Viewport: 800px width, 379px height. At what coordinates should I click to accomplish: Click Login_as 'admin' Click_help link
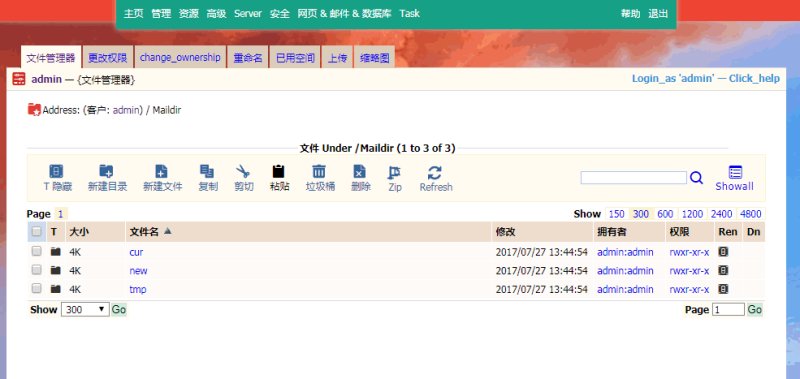click(706, 79)
